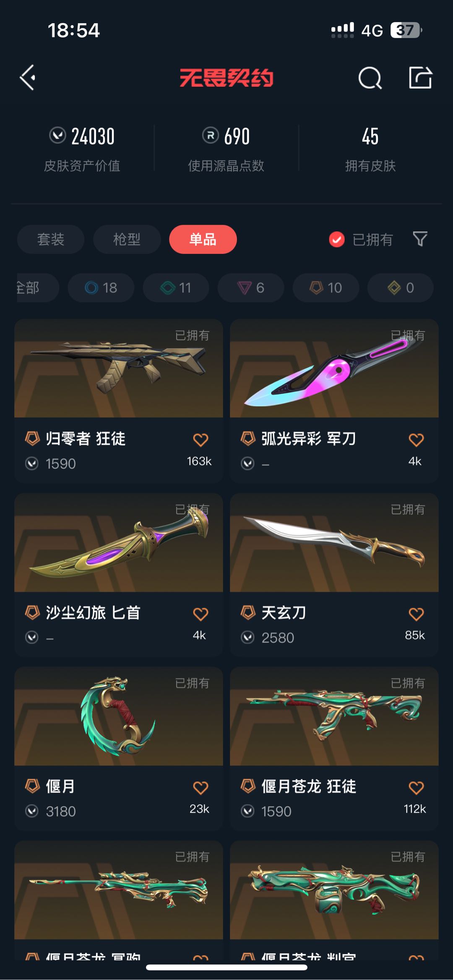This screenshot has height=980, width=453.
Task: Tap the heart icon on 弧光异彩 军刀
Action: point(416,440)
